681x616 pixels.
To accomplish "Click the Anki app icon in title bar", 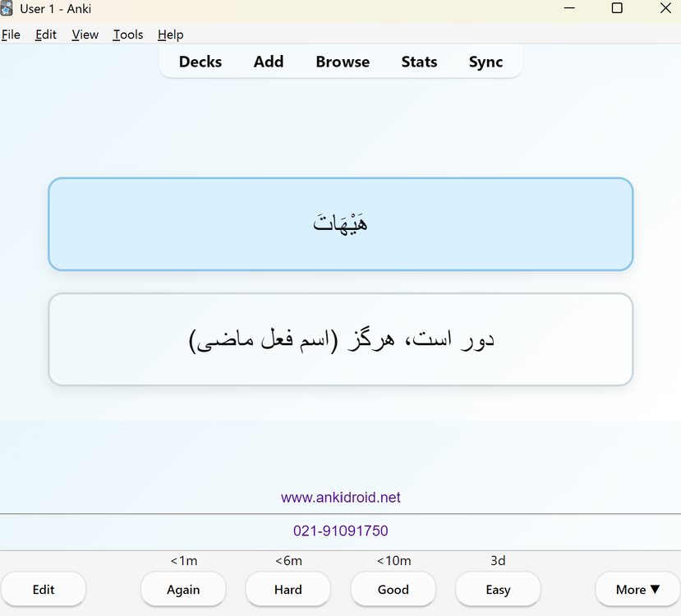I will [7, 8].
